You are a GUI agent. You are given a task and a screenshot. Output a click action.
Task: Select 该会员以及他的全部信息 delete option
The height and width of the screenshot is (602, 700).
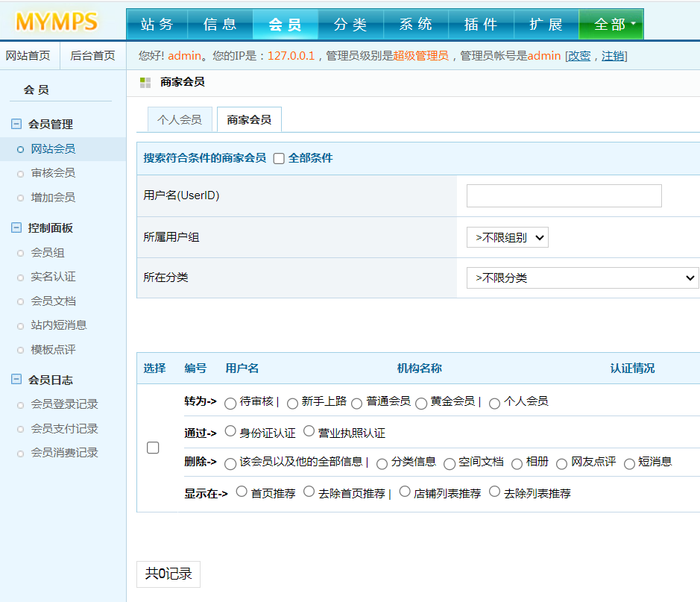(230, 464)
